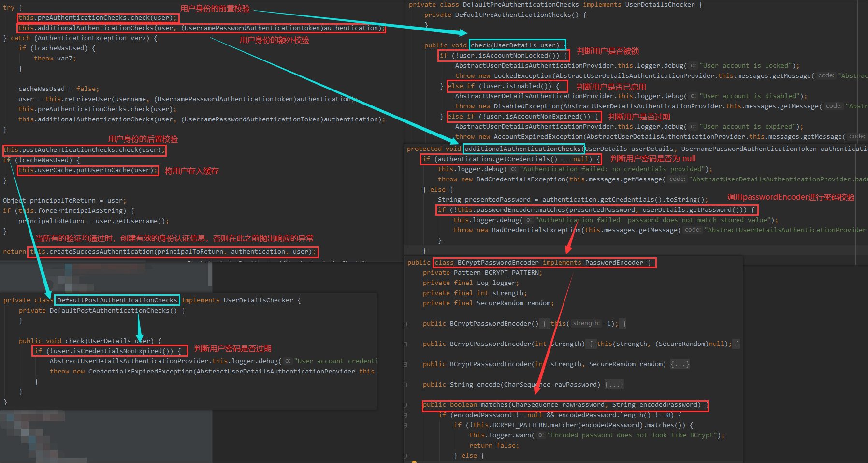Click 'String presentedPassword' declaration line
The width and height of the screenshot is (868, 463).
(573, 200)
